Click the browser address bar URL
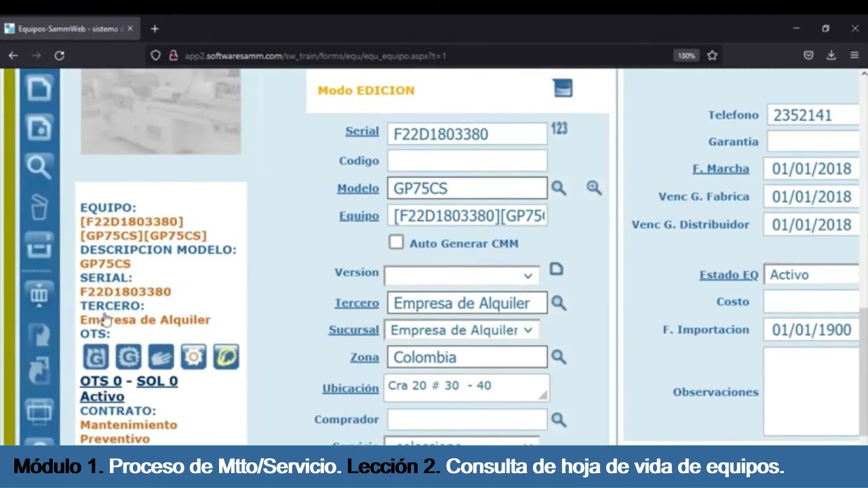 point(315,56)
